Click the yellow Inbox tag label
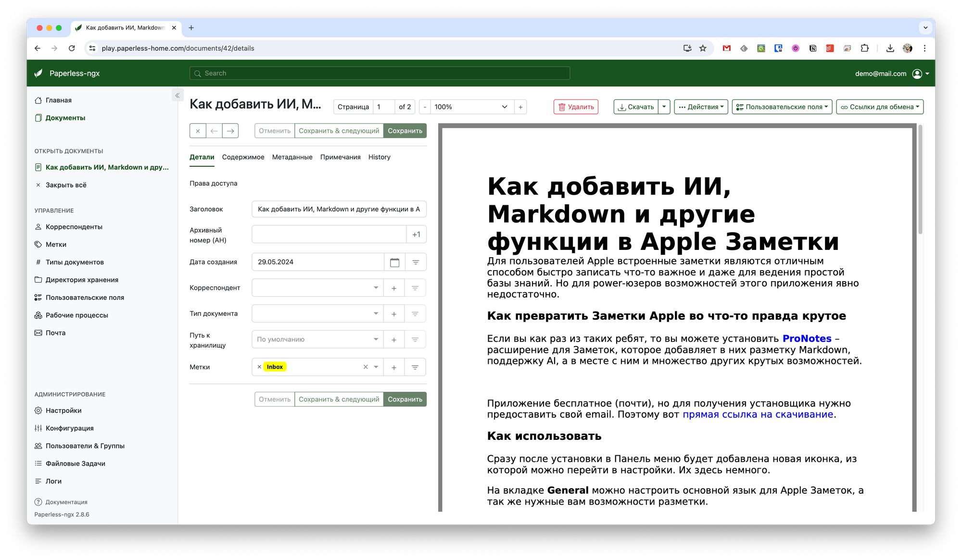Image resolution: width=962 pixels, height=560 pixels. (275, 367)
